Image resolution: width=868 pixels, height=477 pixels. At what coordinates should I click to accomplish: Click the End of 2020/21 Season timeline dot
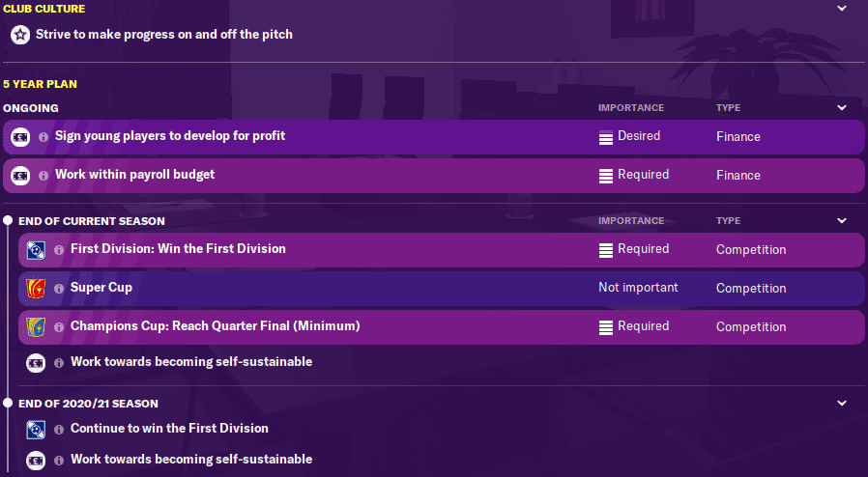click(x=8, y=403)
